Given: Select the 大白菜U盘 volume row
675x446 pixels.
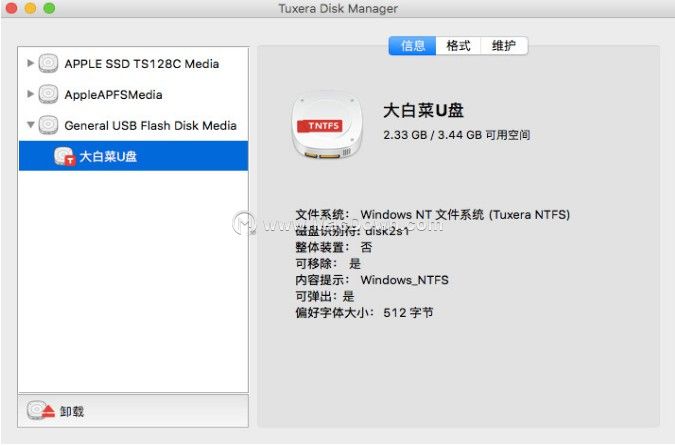Looking at the screenshot, I should [133, 156].
